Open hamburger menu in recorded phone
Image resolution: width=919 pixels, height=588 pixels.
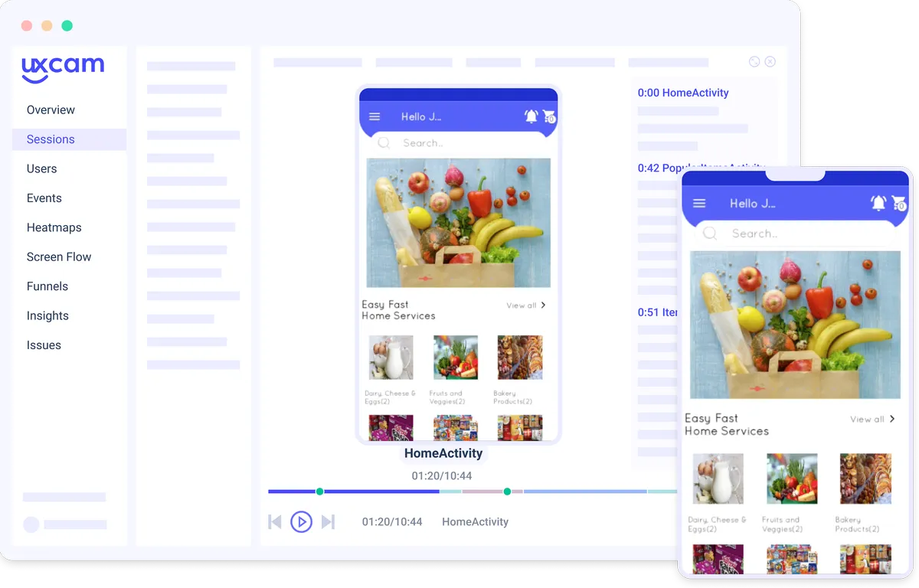pyautogui.click(x=374, y=117)
